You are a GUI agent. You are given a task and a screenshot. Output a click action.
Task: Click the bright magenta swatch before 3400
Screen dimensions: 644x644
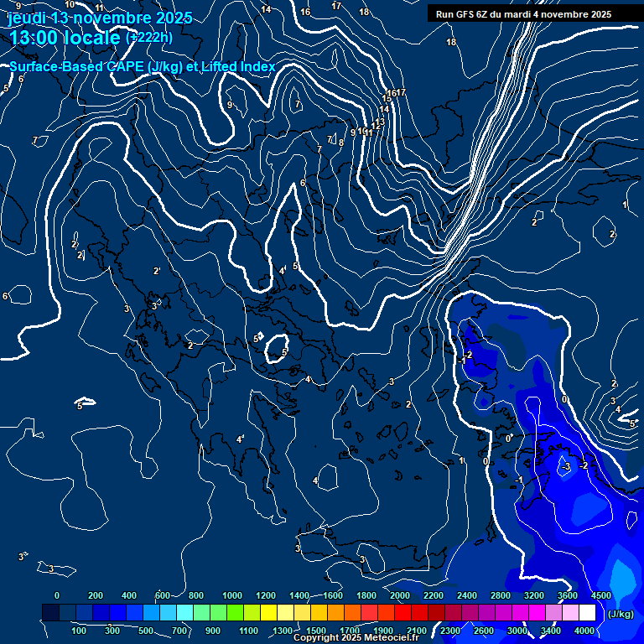(x=537, y=612)
